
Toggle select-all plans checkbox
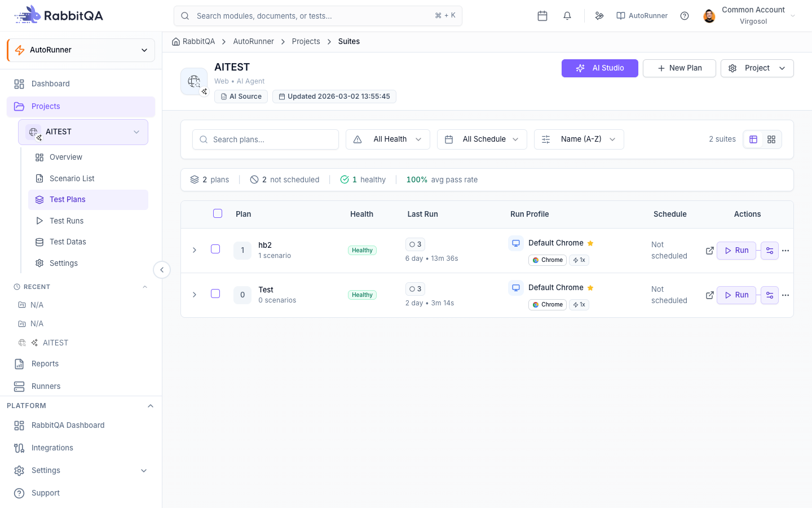218,213
